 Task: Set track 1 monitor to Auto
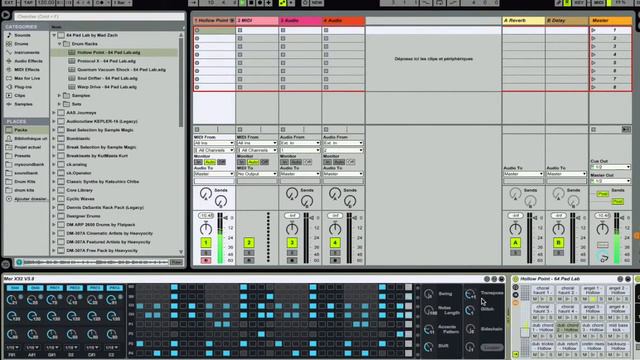click(x=210, y=162)
